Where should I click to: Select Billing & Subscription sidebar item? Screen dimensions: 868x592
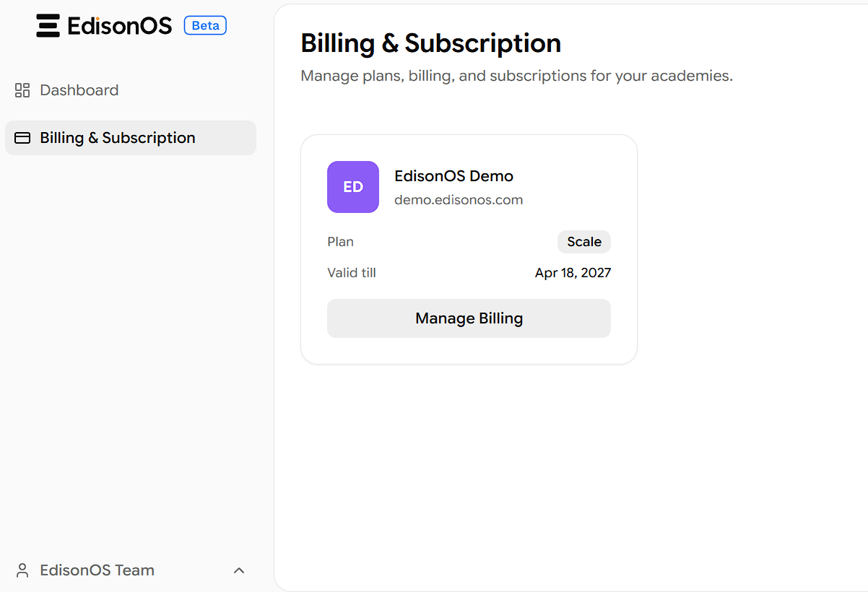click(131, 138)
